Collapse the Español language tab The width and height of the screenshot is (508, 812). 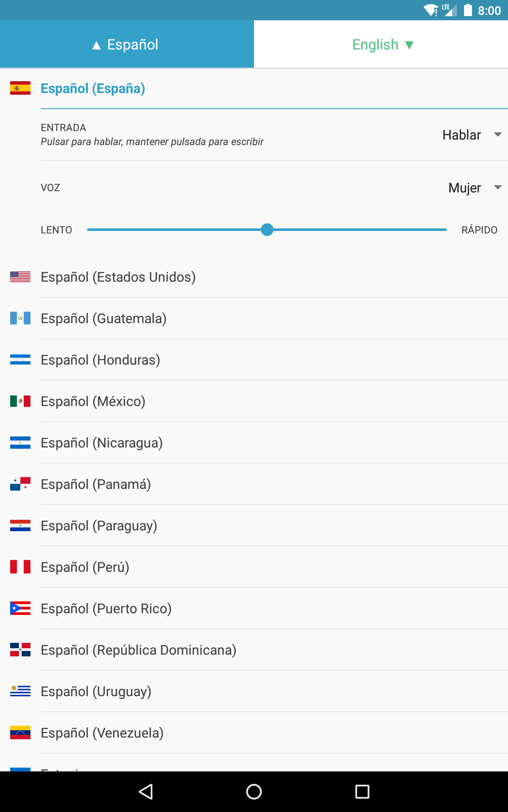coord(126,44)
